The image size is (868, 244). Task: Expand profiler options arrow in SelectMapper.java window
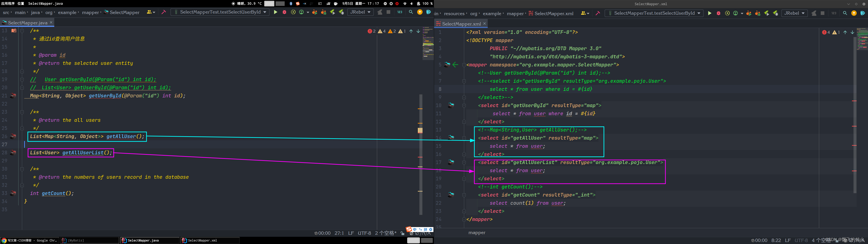tap(308, 12)
